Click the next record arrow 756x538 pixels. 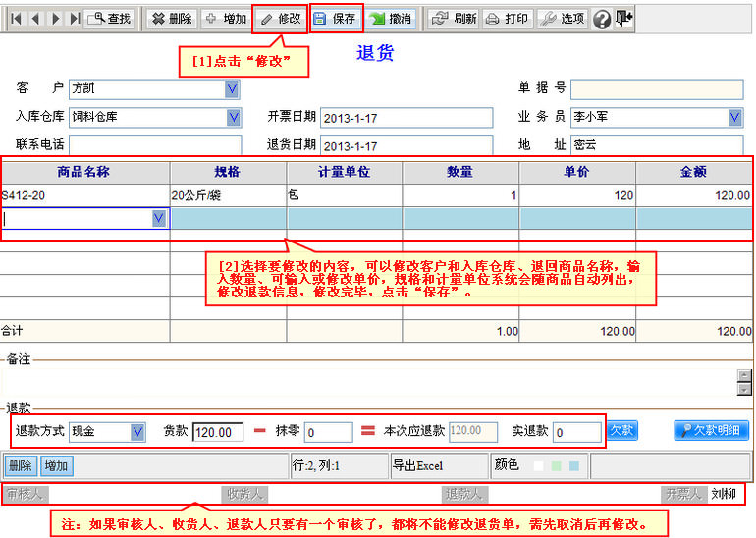click(55, 19)
